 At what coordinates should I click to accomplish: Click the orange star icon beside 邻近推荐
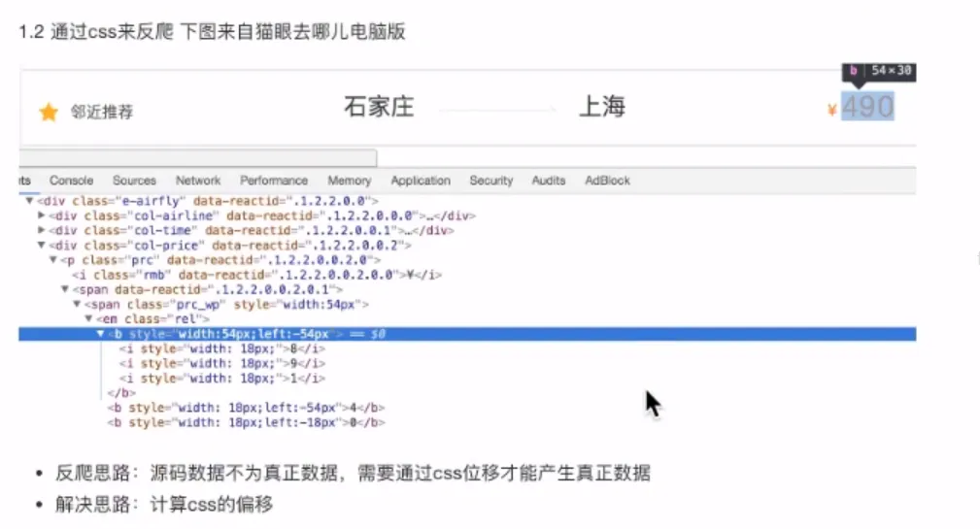click(x=49, y=113)
